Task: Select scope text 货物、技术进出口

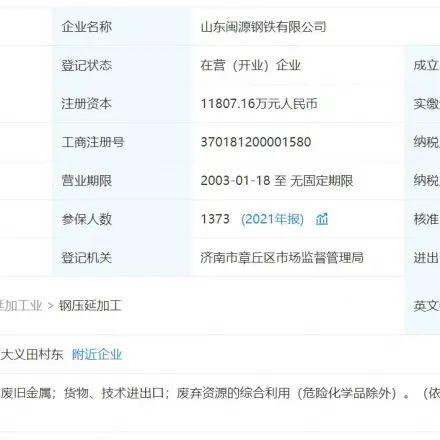Action: (113, 393)
